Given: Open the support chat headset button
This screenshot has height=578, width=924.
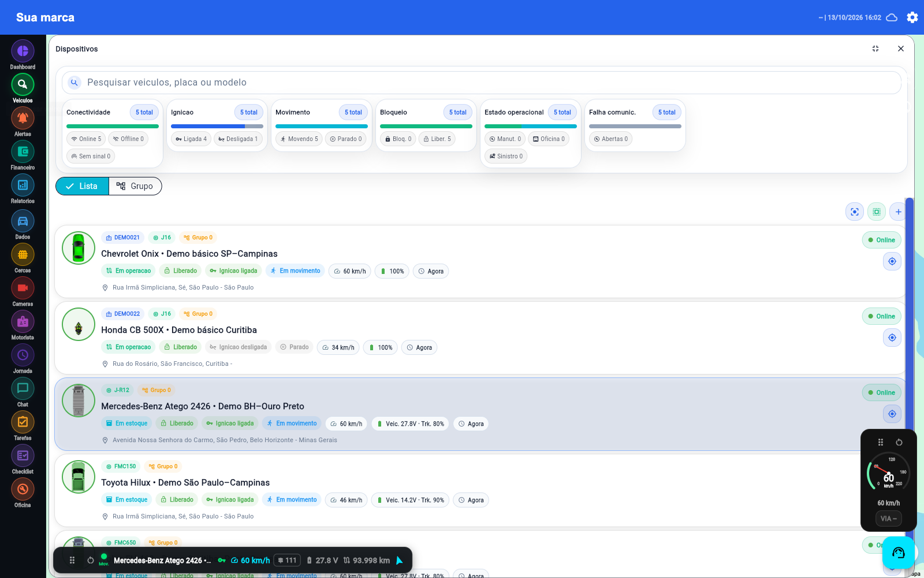Looking at the screenshot, I should coord(899,553).
